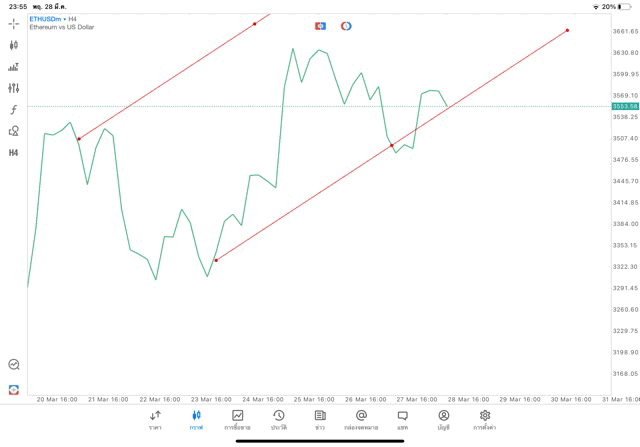Open the indicators list icon
Screen dimensions: 640x447
(x=14, y=67)
